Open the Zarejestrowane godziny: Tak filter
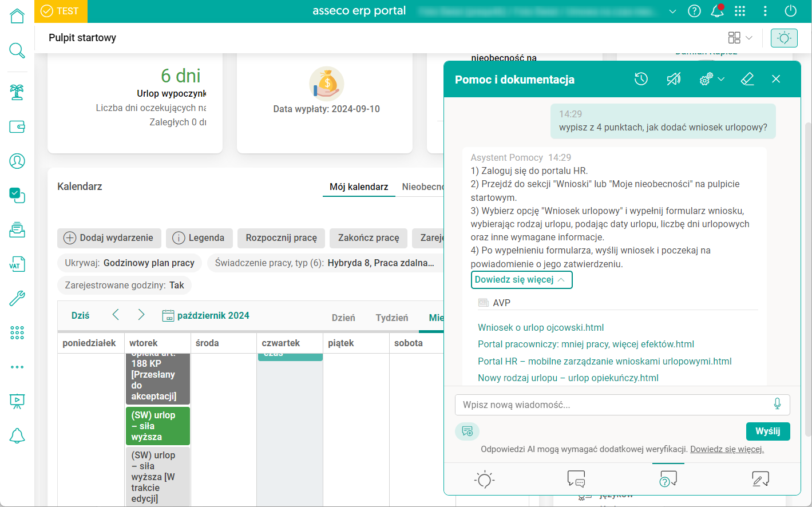This screenshot has height=507, width=812. pyautogui.click(x=125, y=285)
